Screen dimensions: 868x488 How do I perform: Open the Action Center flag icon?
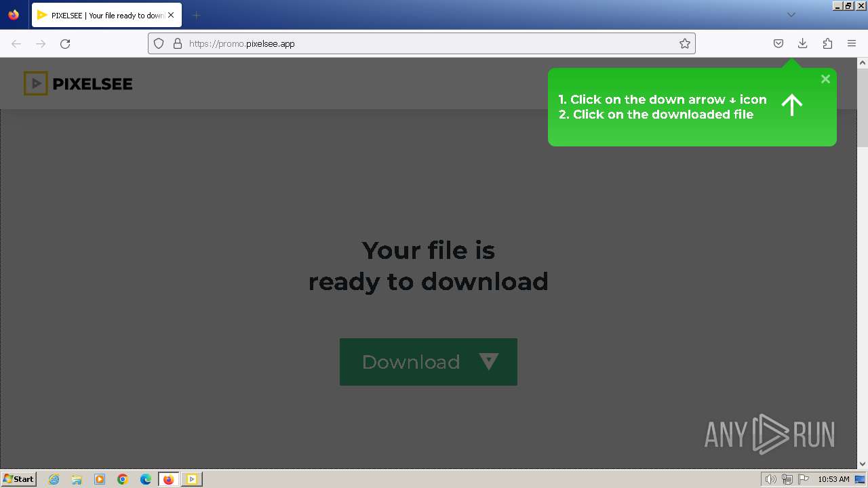804,479
